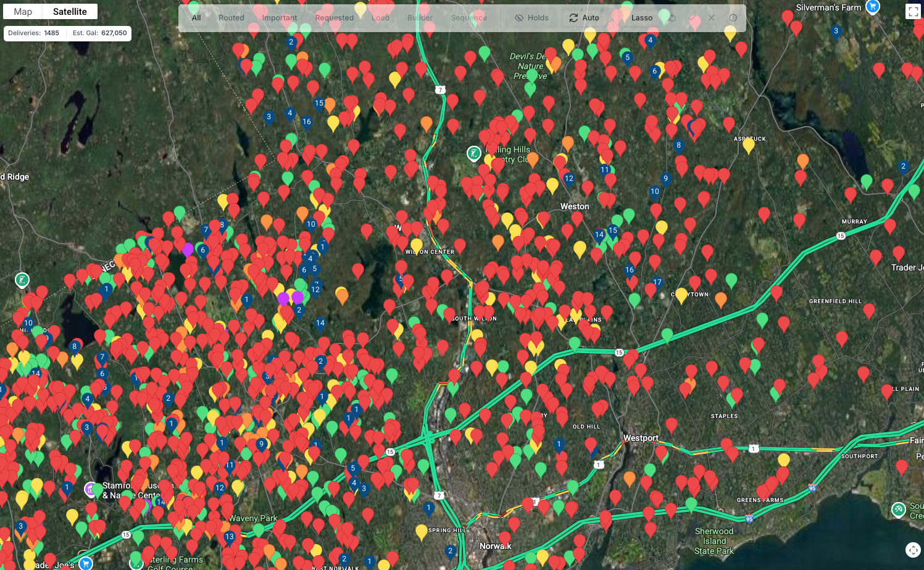Show only Routed deliveries

click(x=231, y=18)
